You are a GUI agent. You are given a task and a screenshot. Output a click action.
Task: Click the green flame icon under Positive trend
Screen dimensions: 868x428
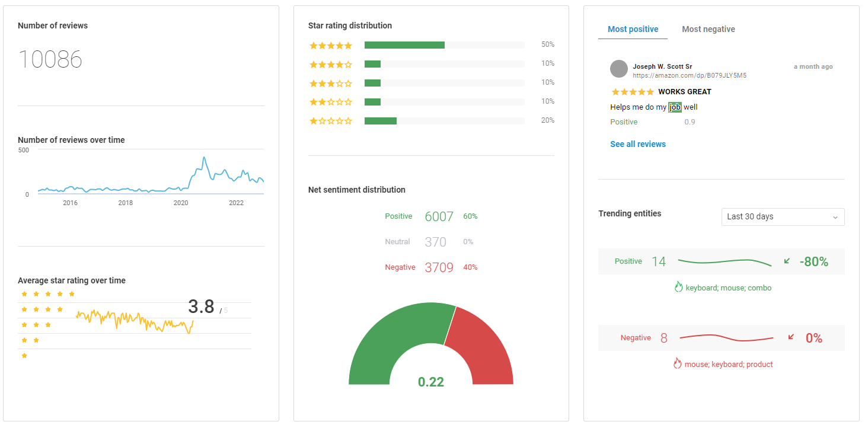(x=679, y=288)
